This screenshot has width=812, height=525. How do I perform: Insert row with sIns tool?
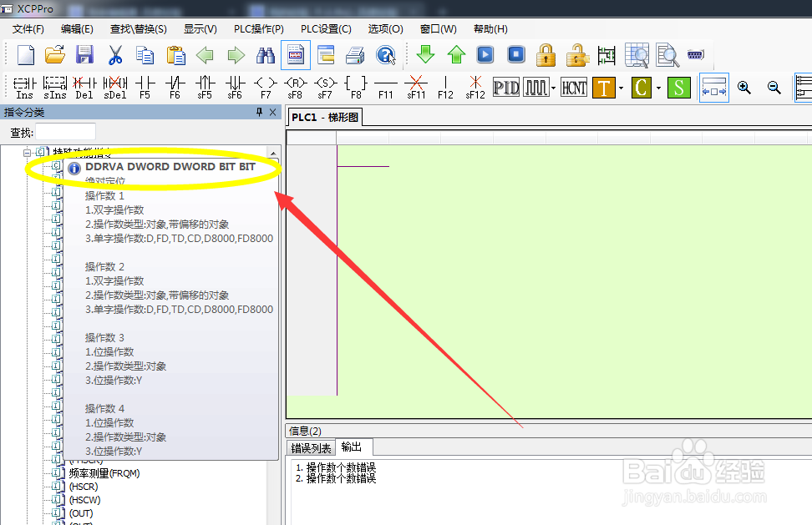coord(55,88)
